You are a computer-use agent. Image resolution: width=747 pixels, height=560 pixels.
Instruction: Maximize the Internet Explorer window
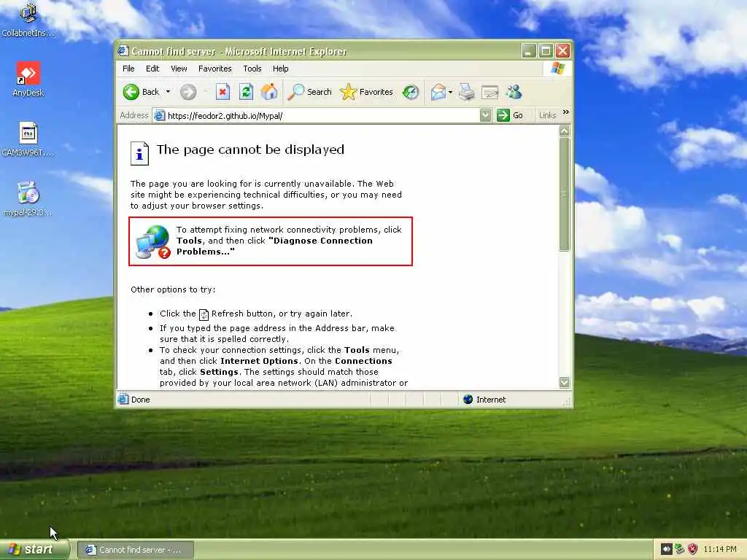point(546,50)
